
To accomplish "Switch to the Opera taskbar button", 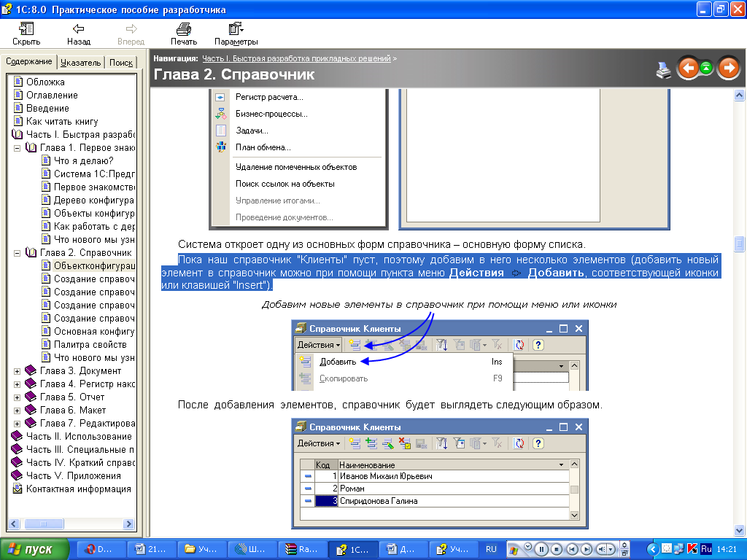I will 101,550.
